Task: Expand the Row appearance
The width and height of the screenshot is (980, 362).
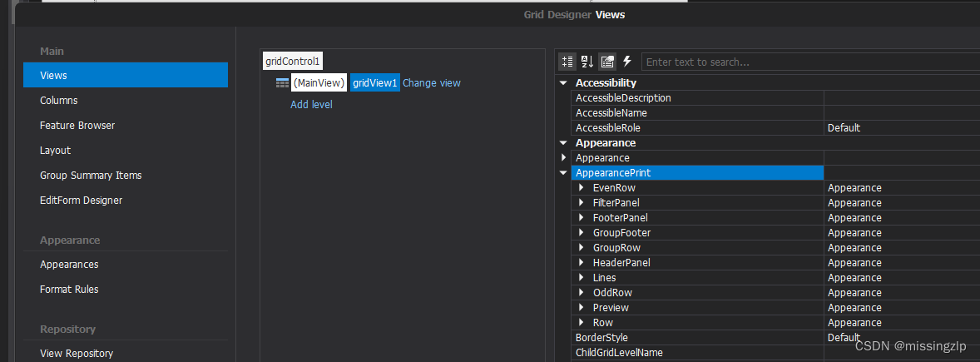Action: tap(582, 323)
